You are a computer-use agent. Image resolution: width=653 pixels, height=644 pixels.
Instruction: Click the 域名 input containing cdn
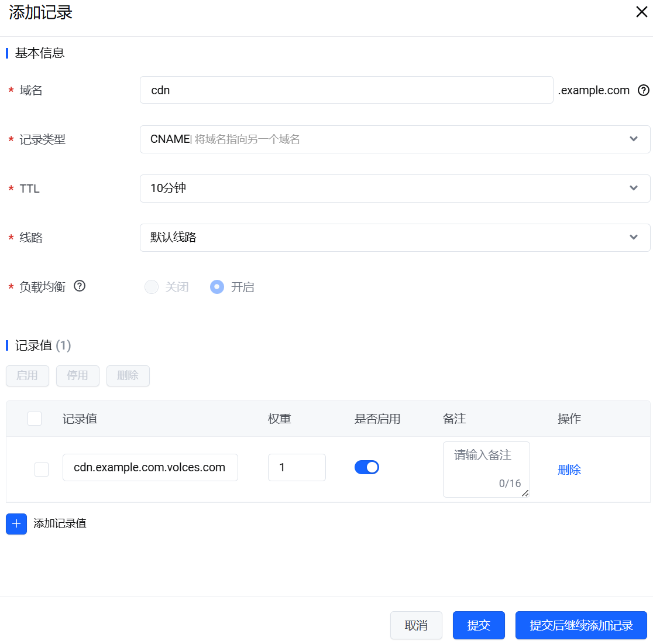[346, 90]
